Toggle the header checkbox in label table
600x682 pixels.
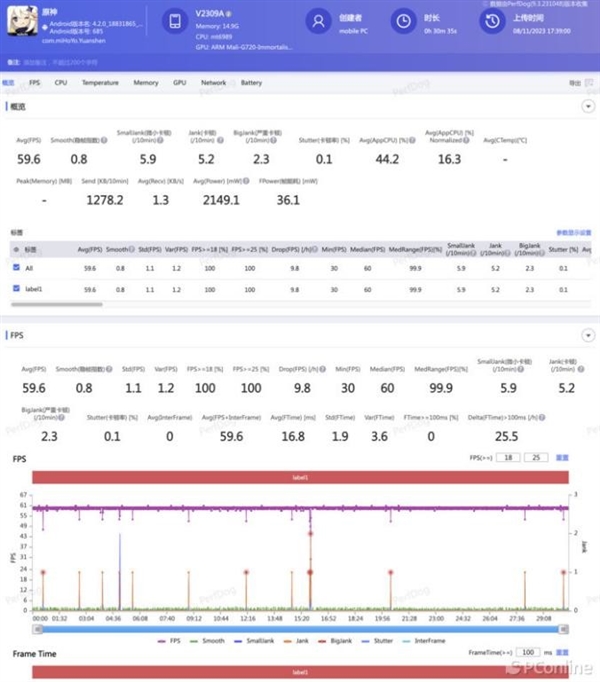click(x=15, y=248)
